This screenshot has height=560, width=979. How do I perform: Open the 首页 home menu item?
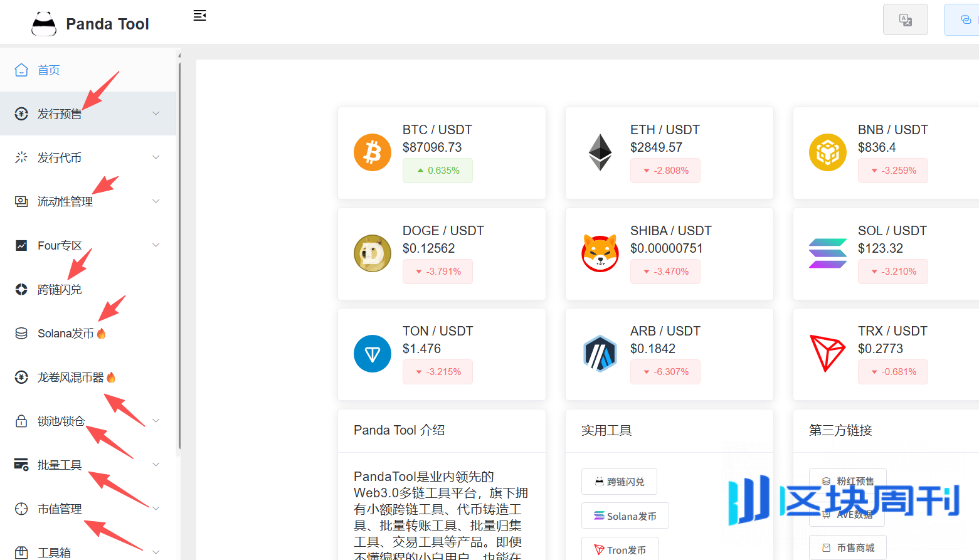point(49,70)
